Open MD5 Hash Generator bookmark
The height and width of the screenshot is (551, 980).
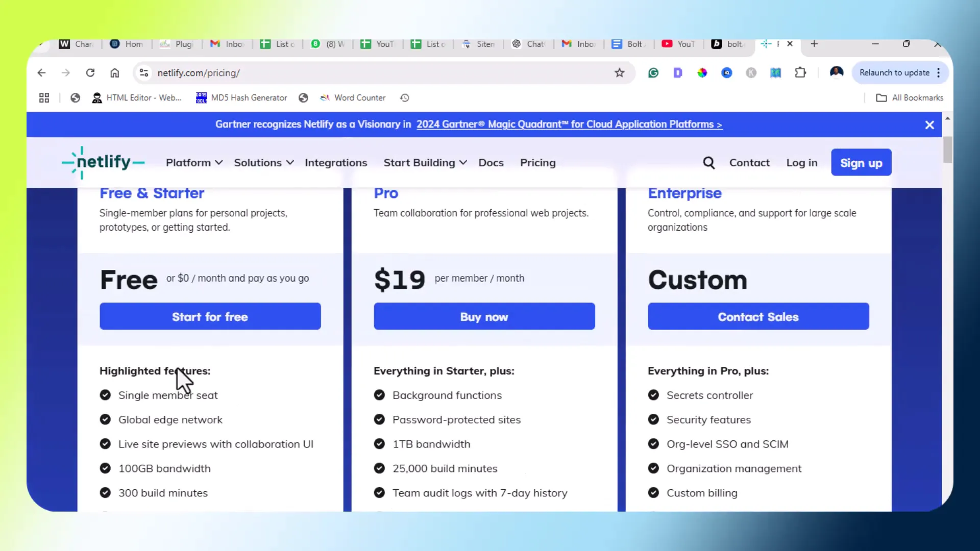click(242, 98)
